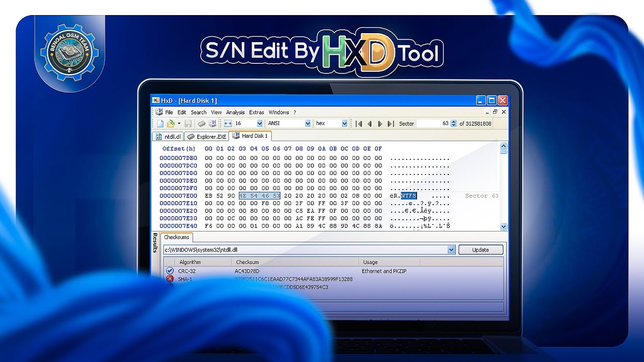The image size is (644, 362).
Task: Click the Sector 63 marker label
Action: (481, 196)
